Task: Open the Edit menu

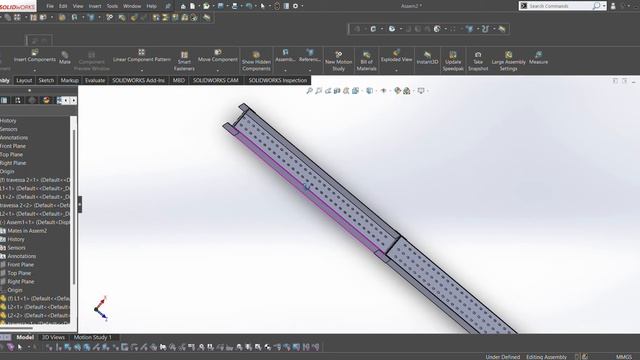Action: point(63,6)
